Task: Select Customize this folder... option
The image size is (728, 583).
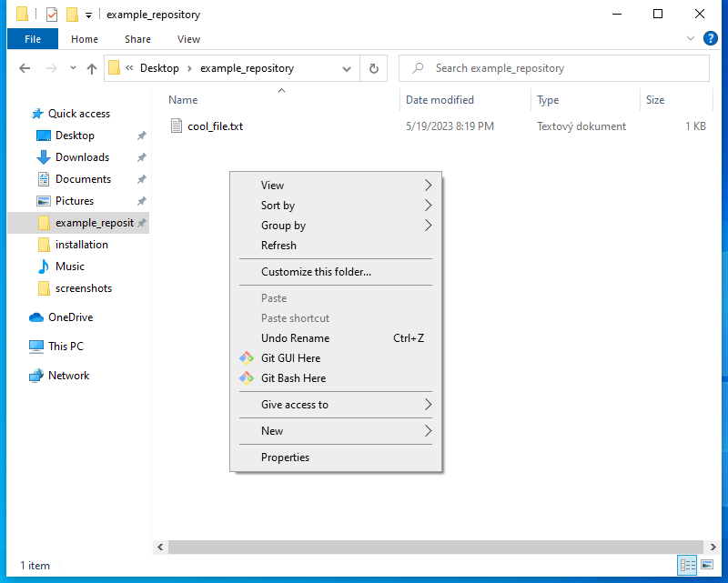Action: click(335, 272)
